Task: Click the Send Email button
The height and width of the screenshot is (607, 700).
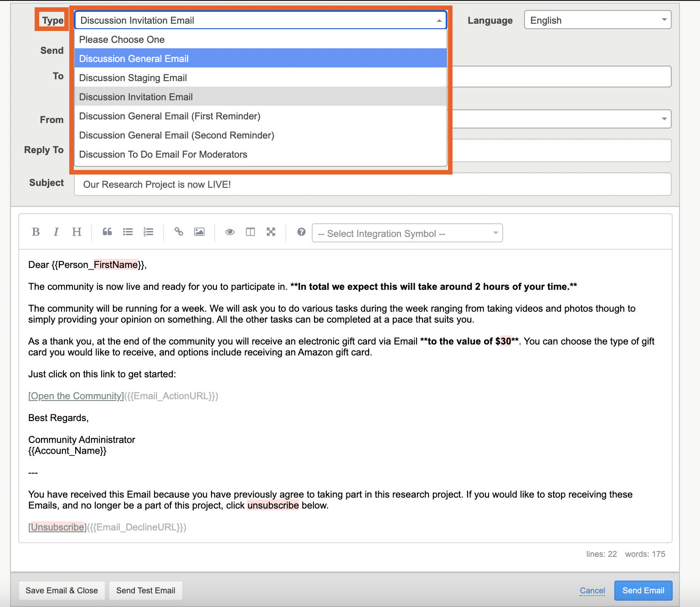Action: 643,591
